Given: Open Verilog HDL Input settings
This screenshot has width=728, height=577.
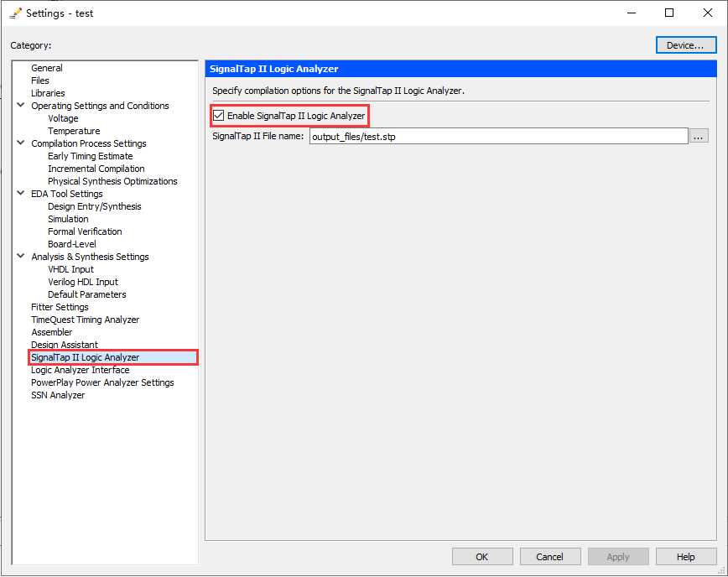Looking at the screenshot, I should [83, 282].
